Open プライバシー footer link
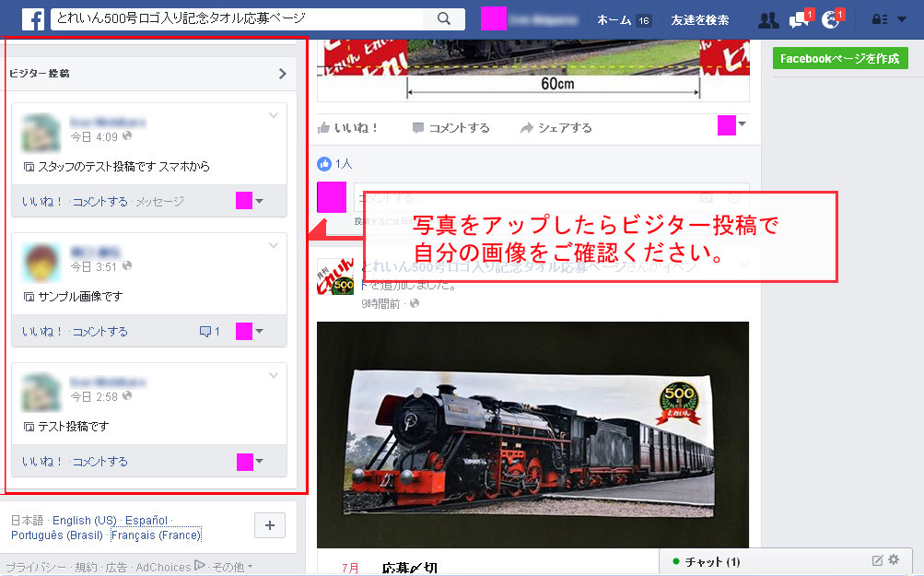 click(35, 567)
